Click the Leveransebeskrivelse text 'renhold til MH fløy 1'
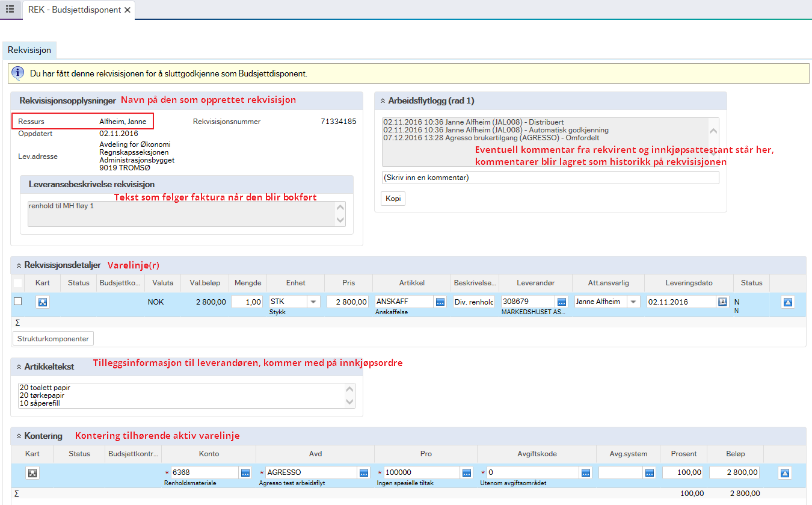The height and width of the screenshot is (505, 812). pos(61,206)
